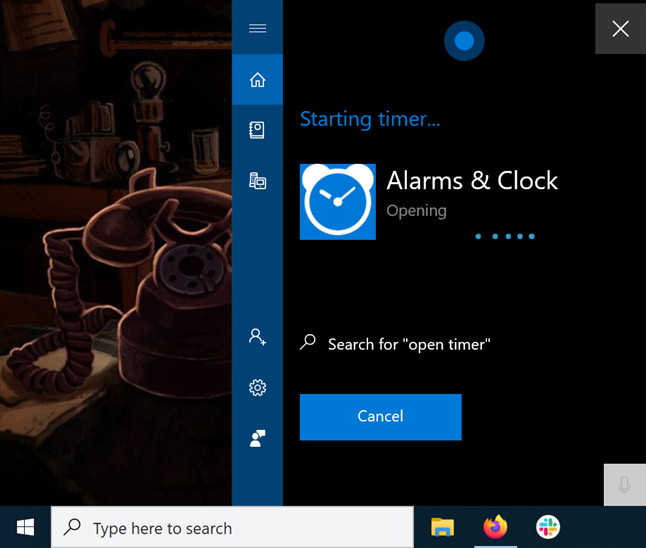The width and height of the screenshot is (646, 548).
Task: Click the magnifier icon in taskbar search
Action: [x=72, y=527]
